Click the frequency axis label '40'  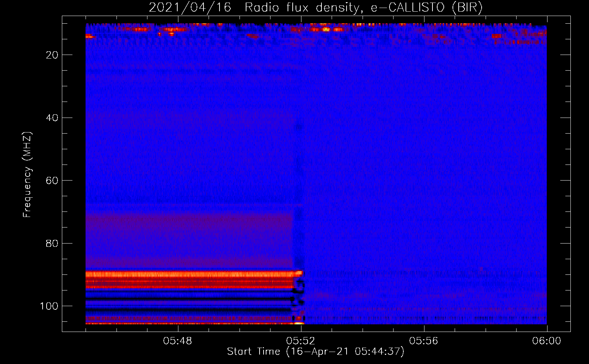52,118
